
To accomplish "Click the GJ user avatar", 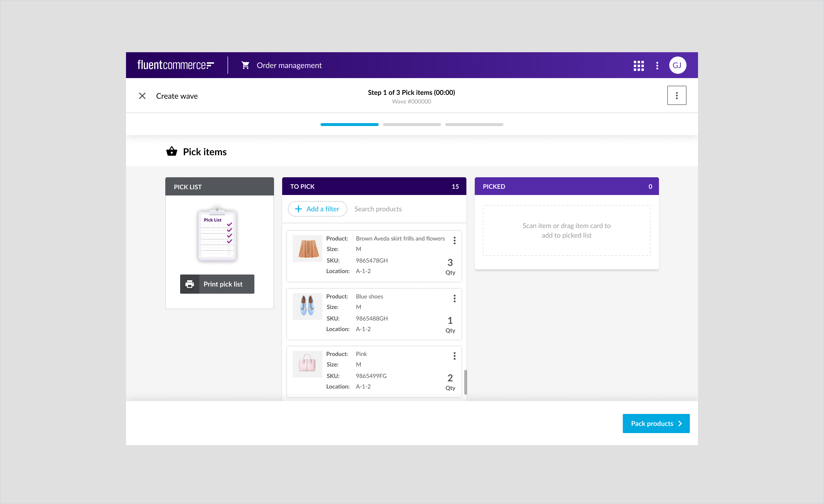I will click(677, 66).
